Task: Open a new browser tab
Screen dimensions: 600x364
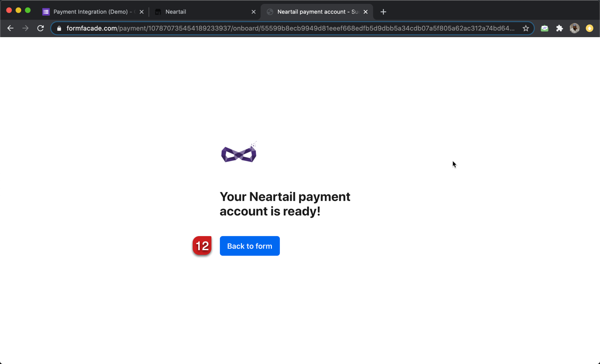Action: point(383,11)
